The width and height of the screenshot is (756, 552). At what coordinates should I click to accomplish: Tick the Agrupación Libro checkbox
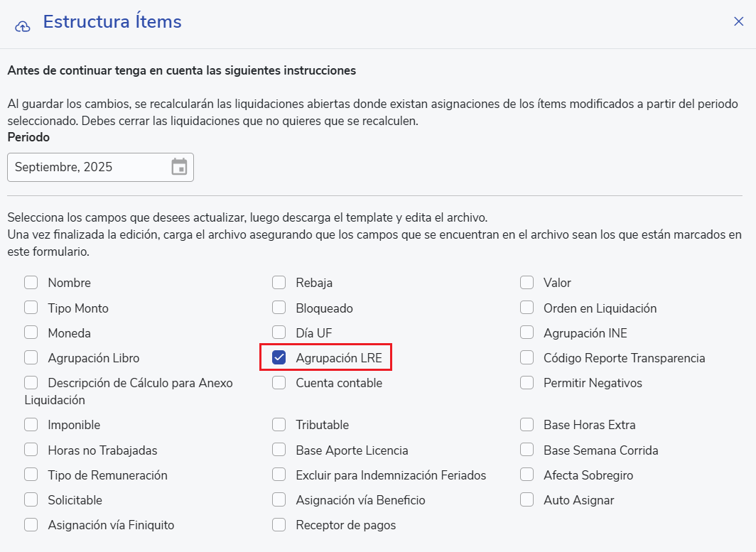pyautogui.click(x=31, y=357)
